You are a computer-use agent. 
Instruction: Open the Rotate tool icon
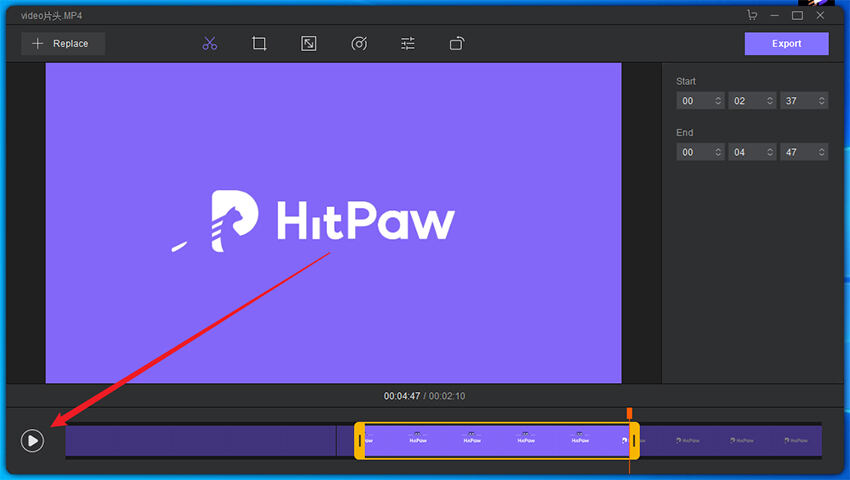point(457,43)
